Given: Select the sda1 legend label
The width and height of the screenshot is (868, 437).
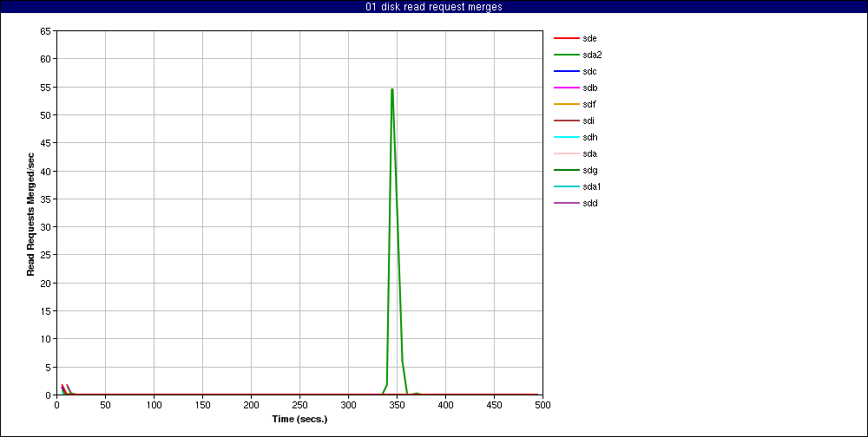Looking at the screenshot, I should [x=592, y=186].
